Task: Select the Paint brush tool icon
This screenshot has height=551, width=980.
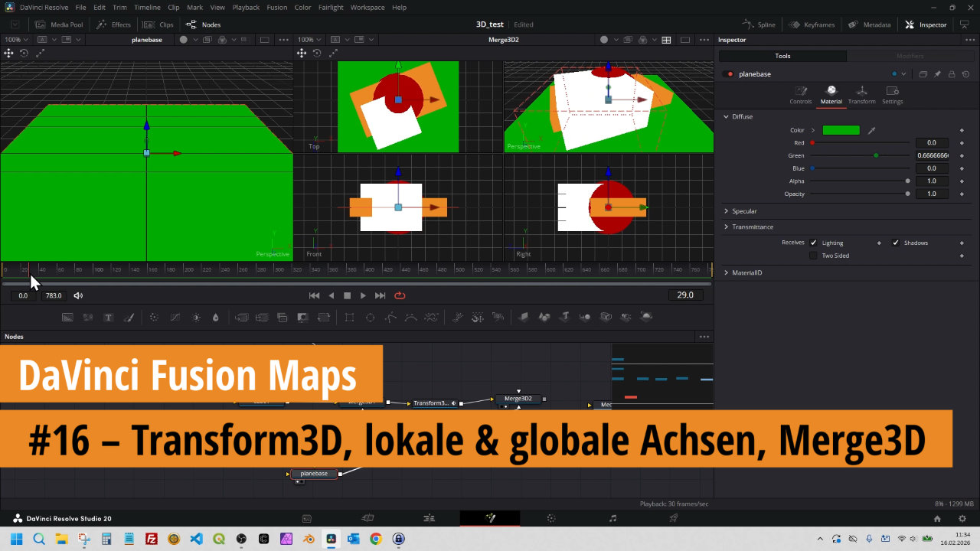Action: (x=129, y=318)
